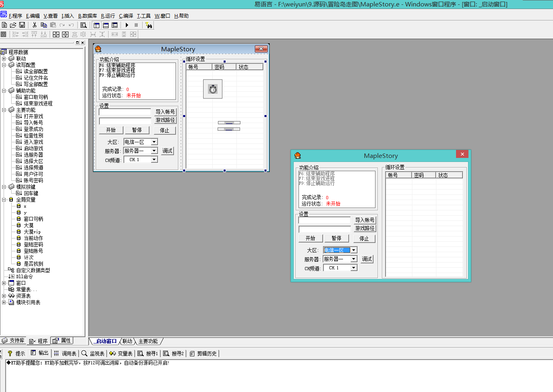553x392 pixels.
Task: Select the 开始 button in the form designer
Action: coord(111,130)
